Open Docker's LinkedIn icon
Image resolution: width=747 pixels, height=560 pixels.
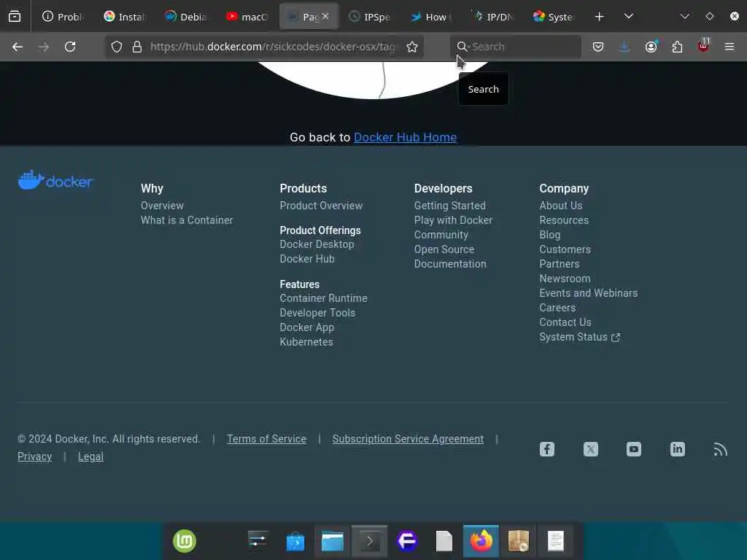(678, 449)
